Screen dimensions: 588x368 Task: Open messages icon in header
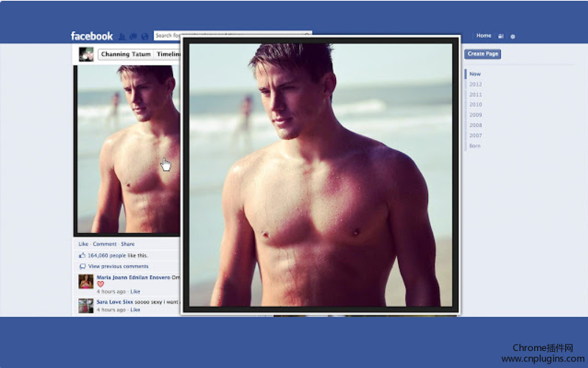click(x=133, y=36)
